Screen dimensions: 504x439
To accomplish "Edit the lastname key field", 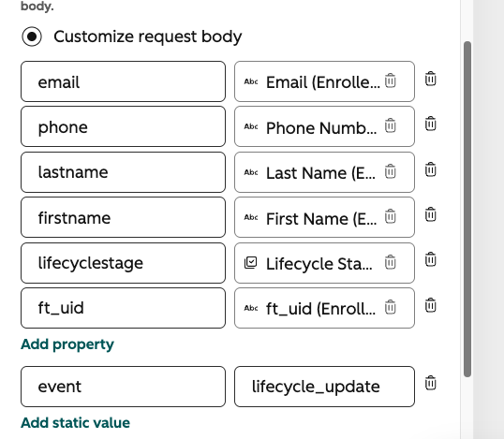I will 123,172.
